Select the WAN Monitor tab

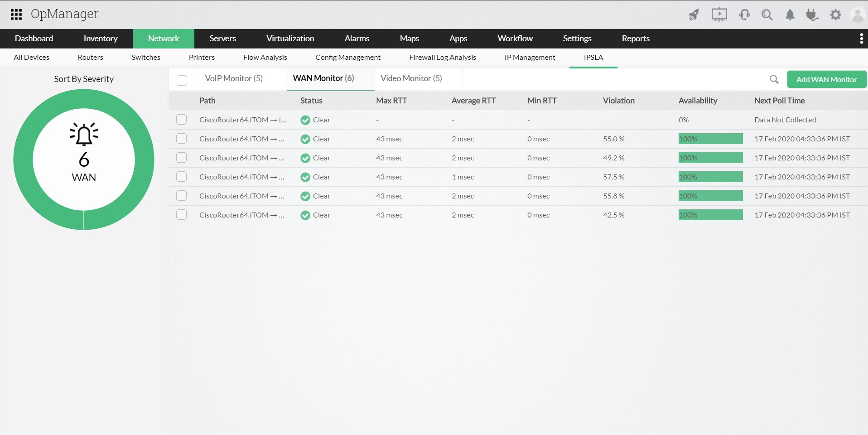coord(331,79)
